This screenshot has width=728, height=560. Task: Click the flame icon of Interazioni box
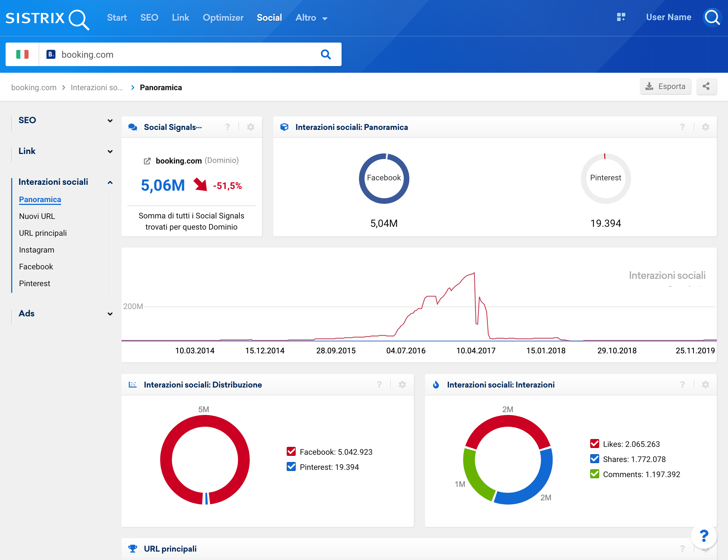[436, 385]
